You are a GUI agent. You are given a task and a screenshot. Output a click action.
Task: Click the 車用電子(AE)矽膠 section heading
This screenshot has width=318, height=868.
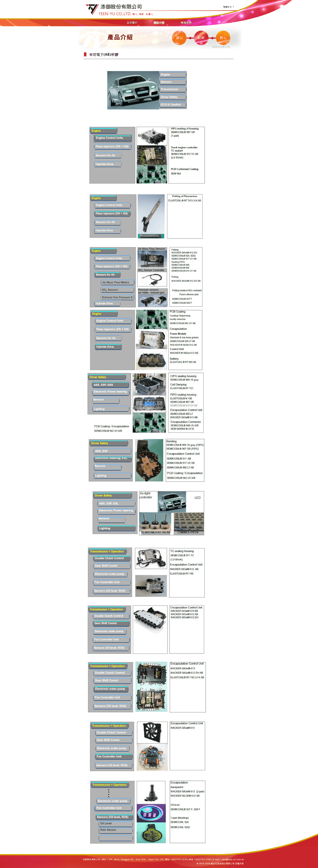(104, 54)
